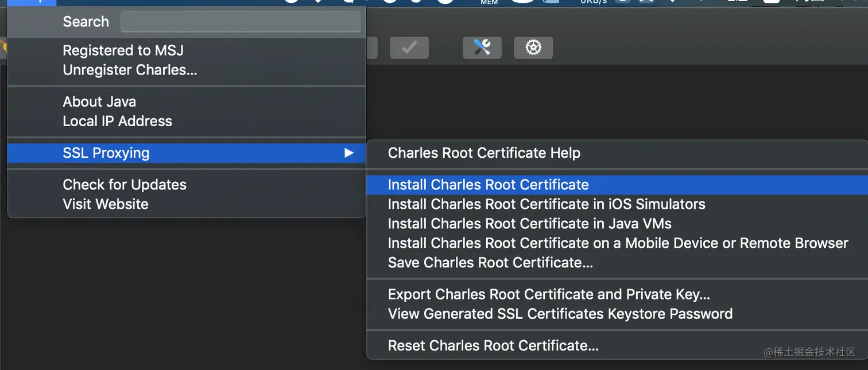This screenshot has width=868, height=370.
Task: Click Install Charles Root Certificate
Action: click(x=617, y=185)
